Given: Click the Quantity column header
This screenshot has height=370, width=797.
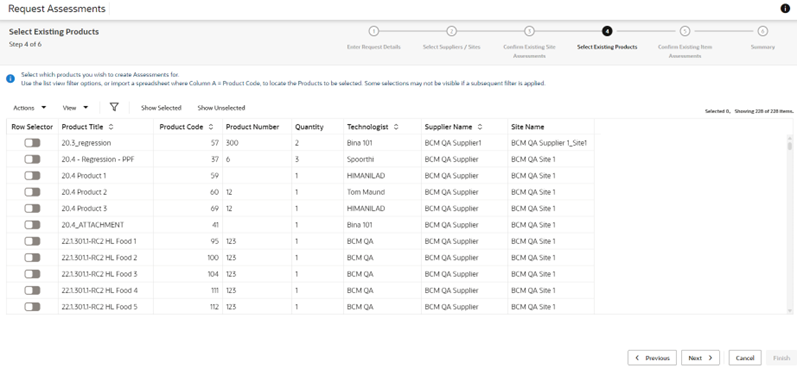Looking at the screenshot, I should pos(309,127).
